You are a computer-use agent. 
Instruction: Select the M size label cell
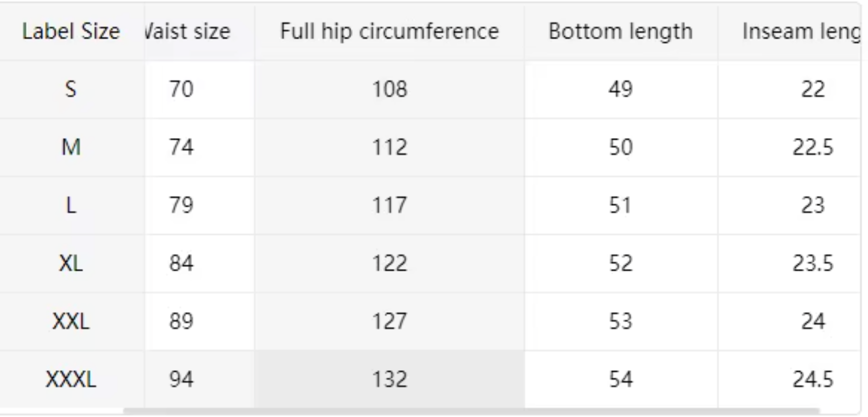(x=71, y=148)
